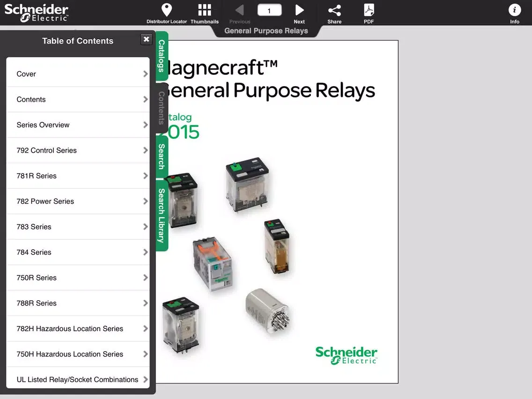Select the Contents side tab
The image size is (532, 399).
point(162,108)
